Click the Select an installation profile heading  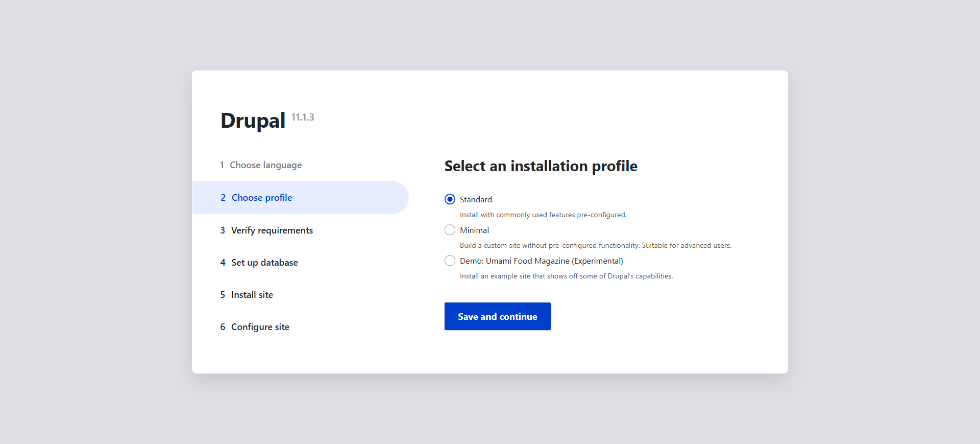point(541,166)
